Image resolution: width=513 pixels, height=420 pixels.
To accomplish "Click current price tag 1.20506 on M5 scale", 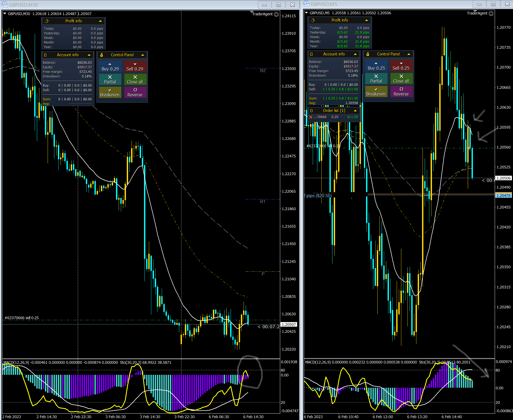I will click(x=503, y=178).
